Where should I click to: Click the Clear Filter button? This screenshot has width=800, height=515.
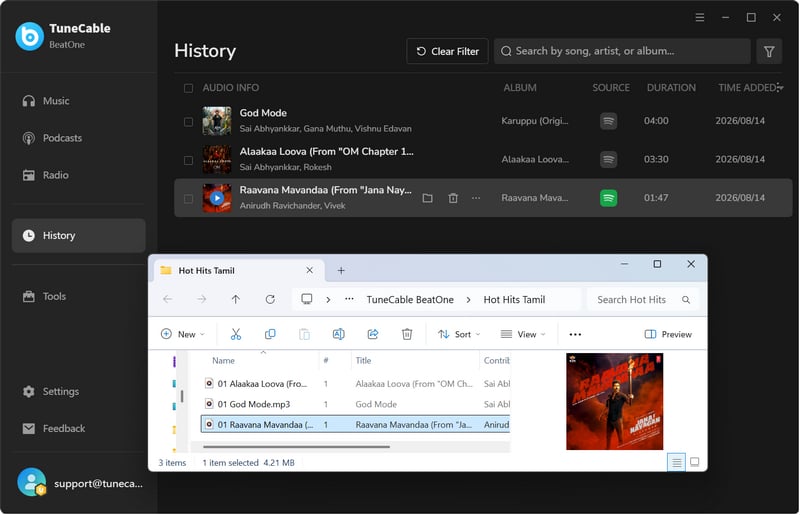point(447,51)
